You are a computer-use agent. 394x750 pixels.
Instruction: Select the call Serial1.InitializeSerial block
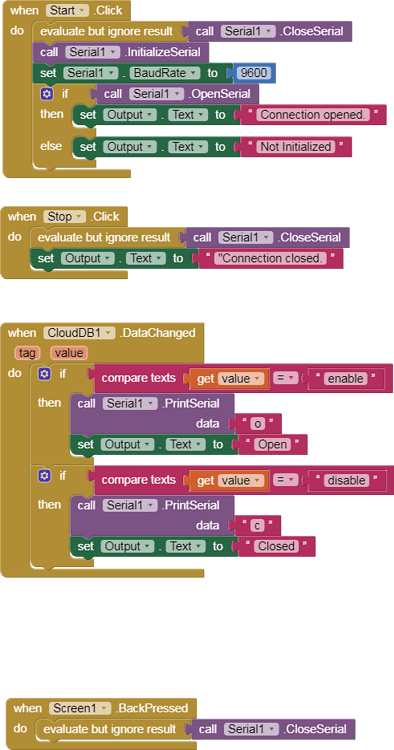coord(120,52)
